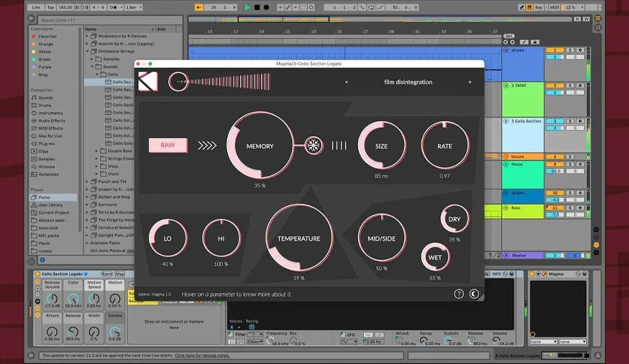Image resolution: width=629 pixels, height=364 pixels.
Task: Toggle track activator 4 on Vocals
Action: tap(555, 156)
